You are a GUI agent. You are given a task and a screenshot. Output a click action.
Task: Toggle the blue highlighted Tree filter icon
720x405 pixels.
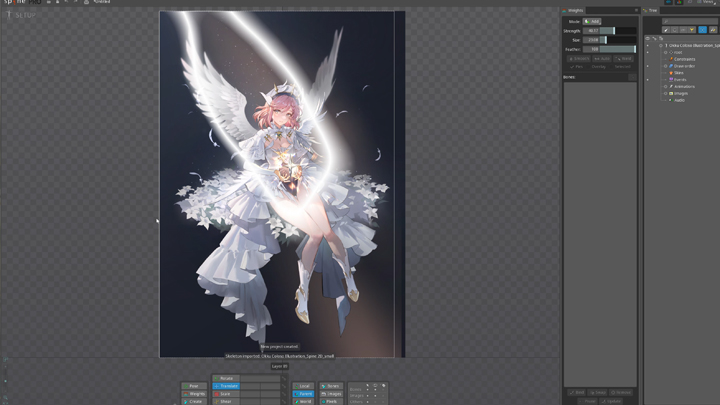tap(703, 30)
